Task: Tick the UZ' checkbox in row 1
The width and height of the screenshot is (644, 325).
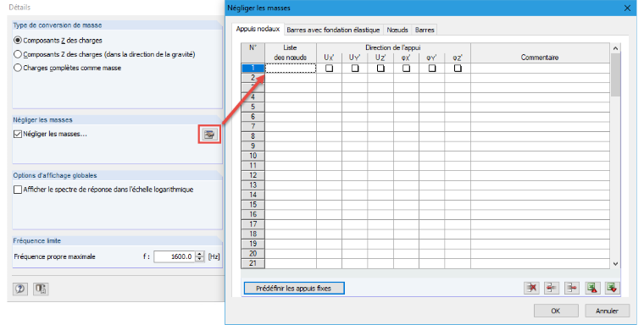Action: pyautogui.click(x=380, y=68)
